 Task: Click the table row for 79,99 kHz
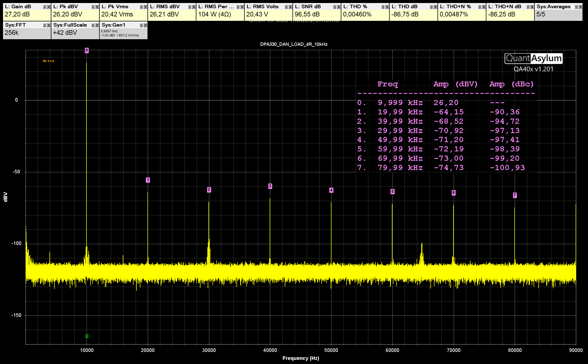point(441,168)
